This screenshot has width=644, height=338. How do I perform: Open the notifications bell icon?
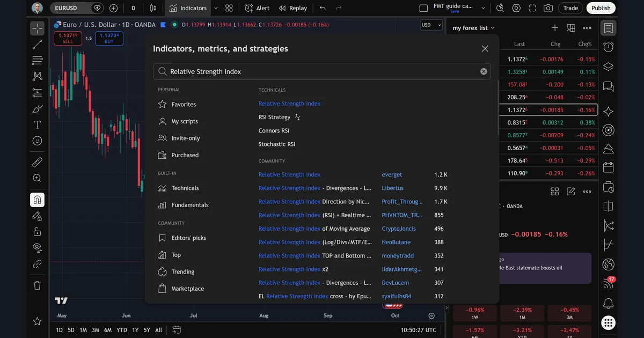608,303
